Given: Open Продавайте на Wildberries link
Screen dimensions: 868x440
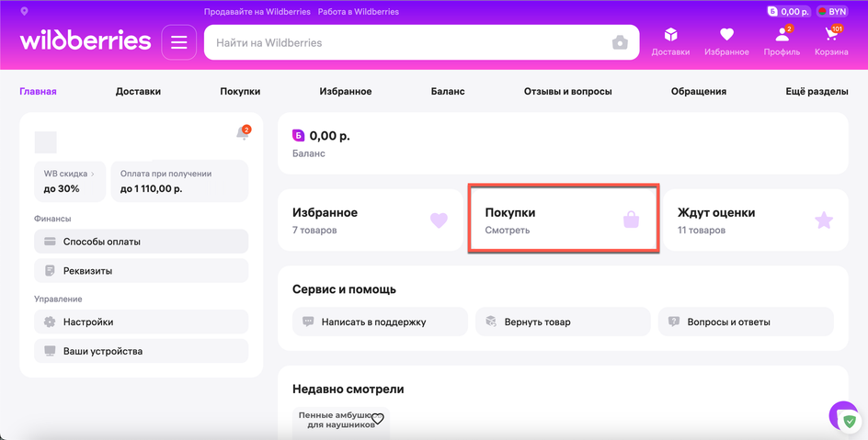Looking at the screenshot, I should pos(257,12).
